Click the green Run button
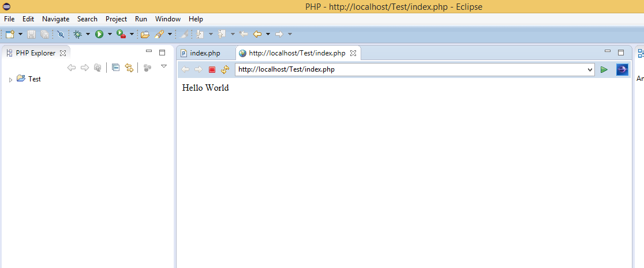 pos(99,35)
